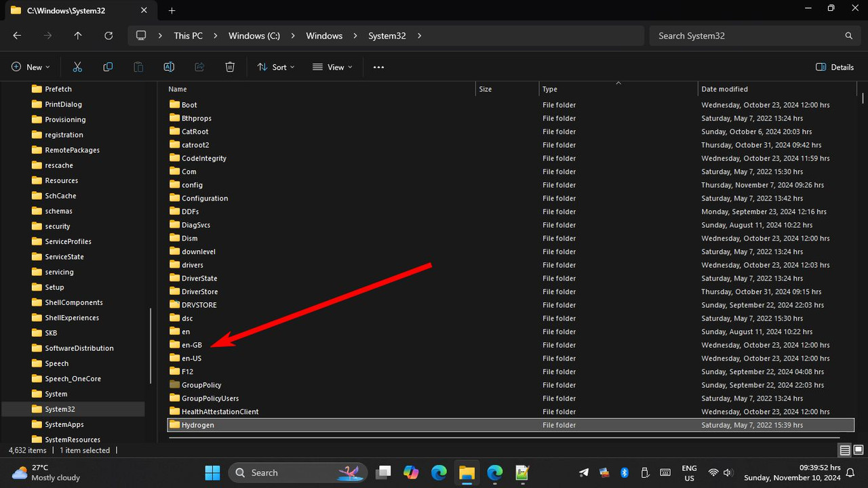
Task: Go back with the left arrow
Action: point(17,35)
